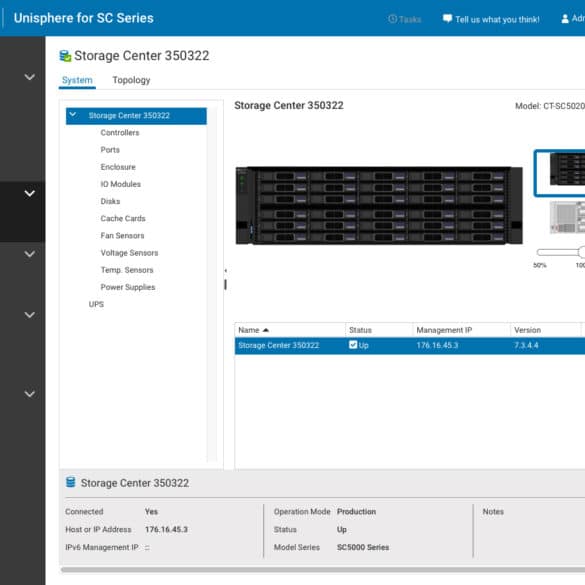Click the Host or IP Address value
Screen dimensions: 585x585
(x=166, y=529)
